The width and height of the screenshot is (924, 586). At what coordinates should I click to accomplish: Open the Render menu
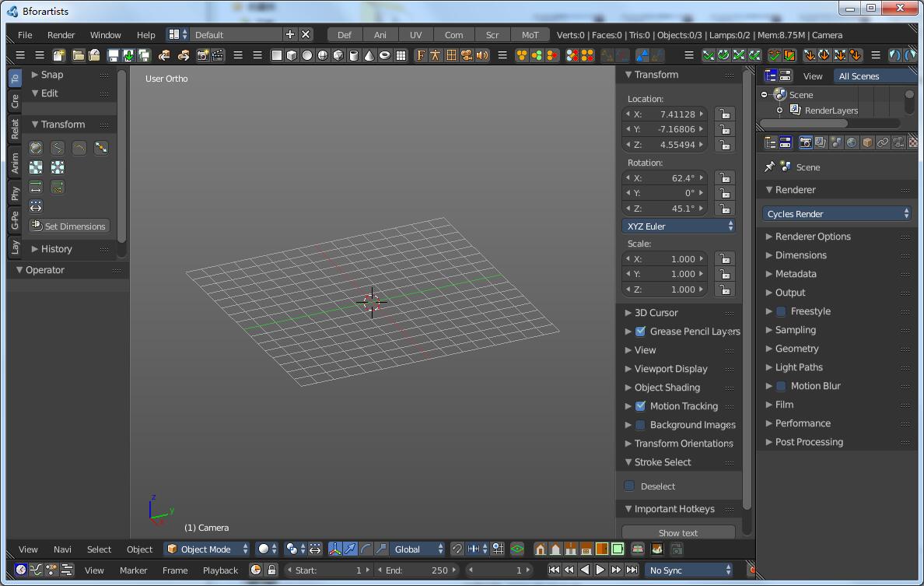coord(61,35)
